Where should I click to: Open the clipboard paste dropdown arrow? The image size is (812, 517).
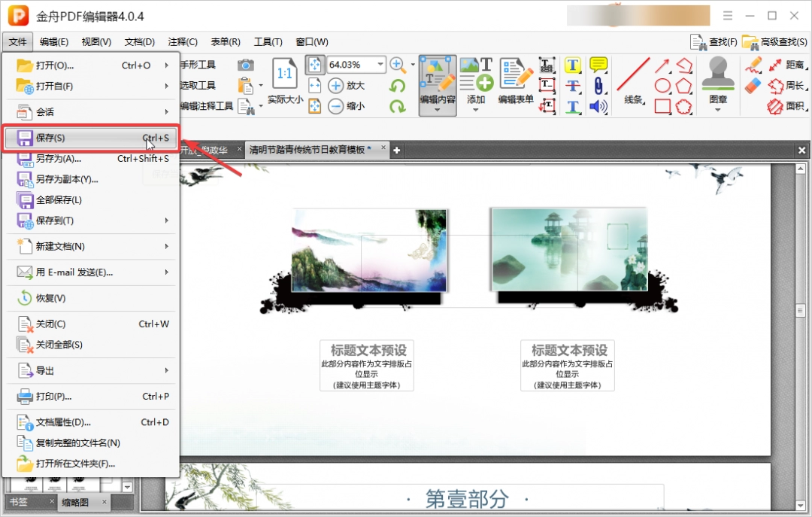(261, 84)
